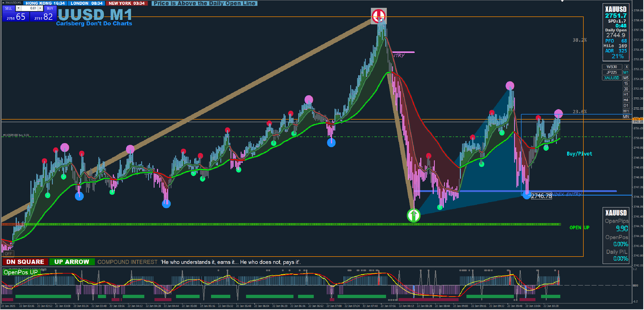644x310 pixels.
Task: Increase lot size with the up arrow
Action: 40,8
